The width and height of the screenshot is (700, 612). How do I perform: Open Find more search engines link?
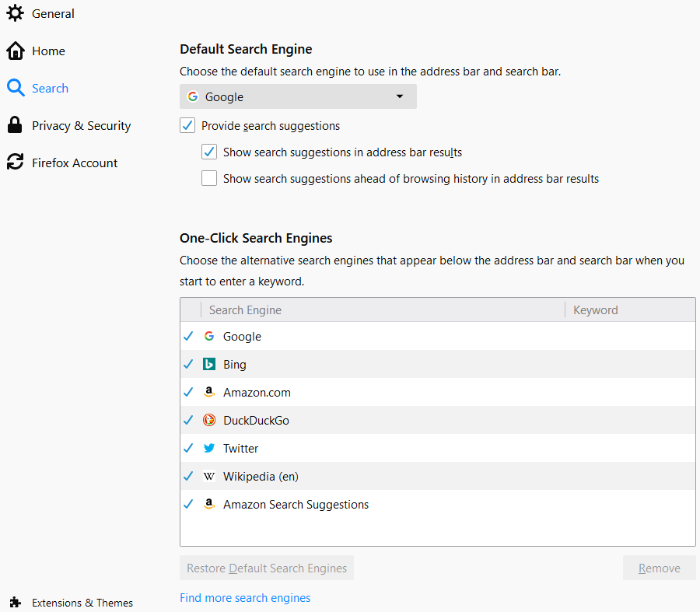[245, 598]
